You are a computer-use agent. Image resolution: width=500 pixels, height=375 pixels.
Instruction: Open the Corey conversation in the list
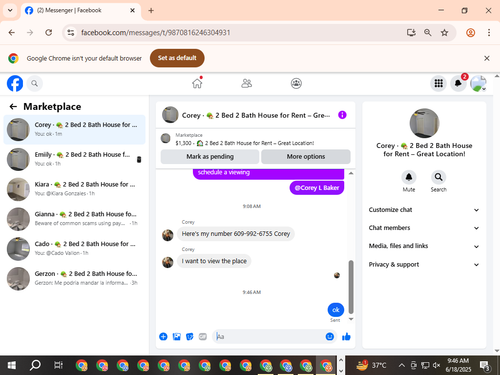(x=74, y=129)
